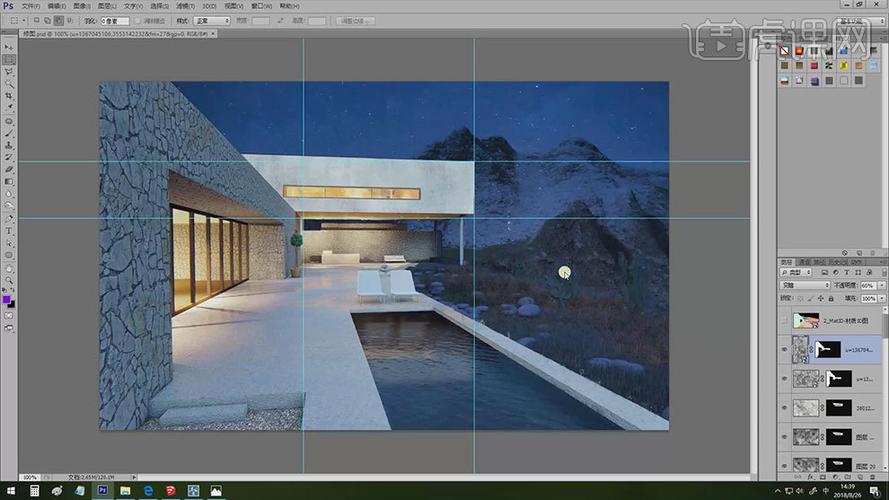Click the feather value input field
The width and height of the screenshot is (889, 500).
115,20
